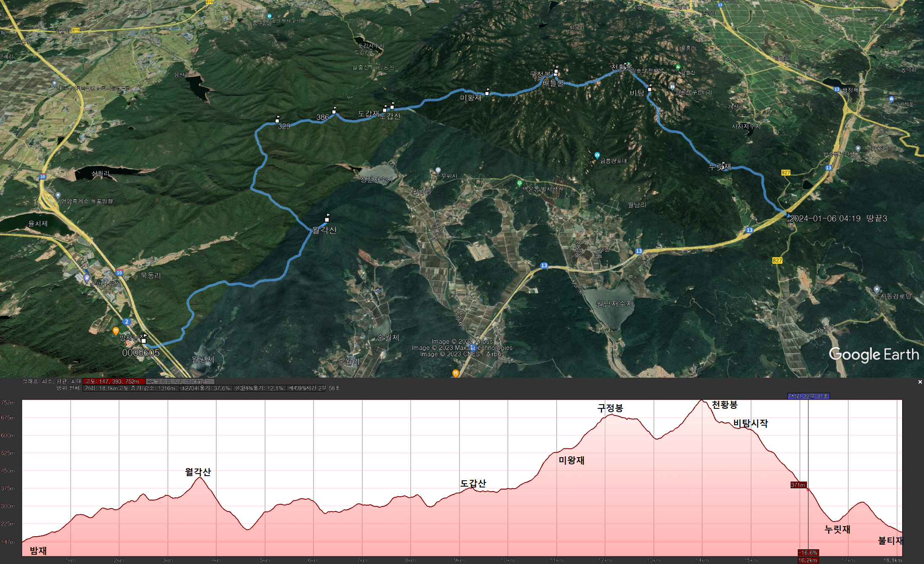The width and height of the screenshot is (924, 564).
Task: Click the 월각산 peak on elevation graph
Action: coord(200,478)
